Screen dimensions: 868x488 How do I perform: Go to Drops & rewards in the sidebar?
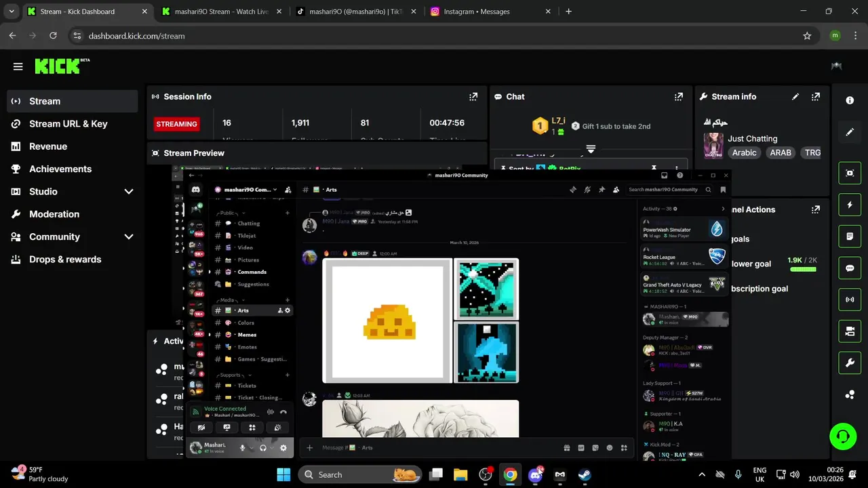coord(73,259)
